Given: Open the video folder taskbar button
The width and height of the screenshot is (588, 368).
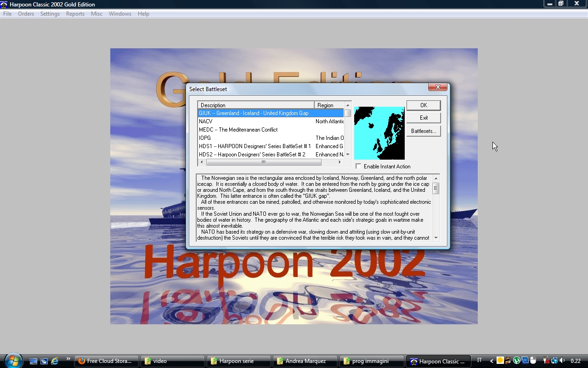Looking at the screenshot, I should pyautogui.click(x=173, y=361).
